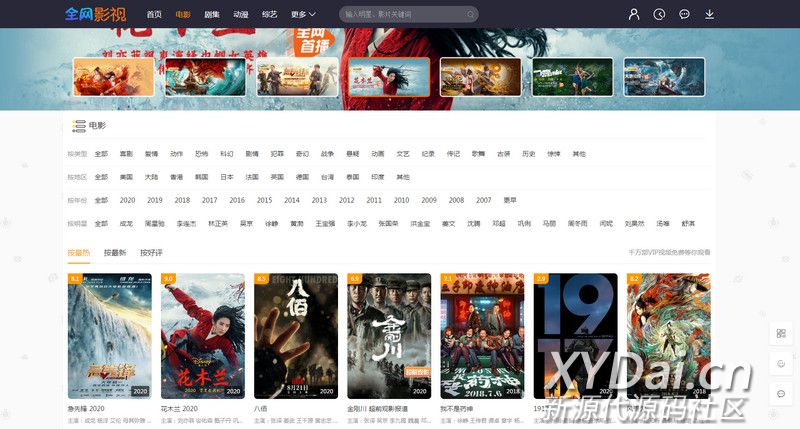The width and height of the screenshot is (800, 429).
Task: Filter by year 2020 in year row
Action: click(128, 200)
